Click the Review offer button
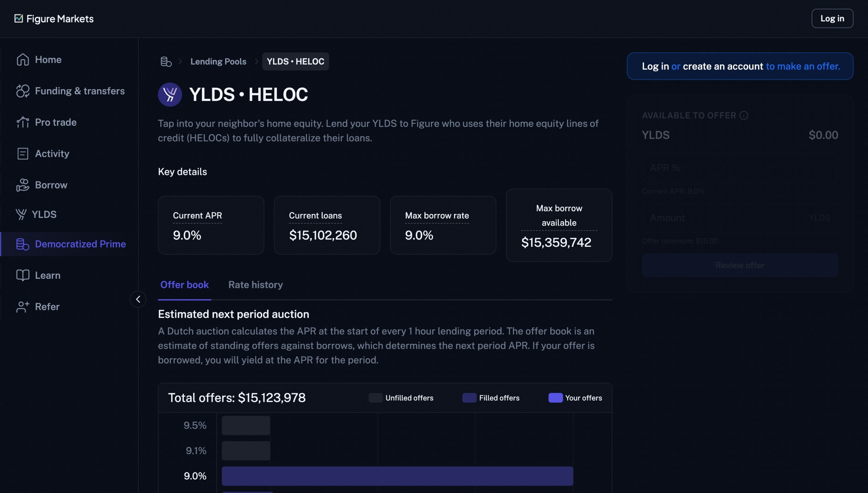Viewport: 868px width, 493px height. 740,265
